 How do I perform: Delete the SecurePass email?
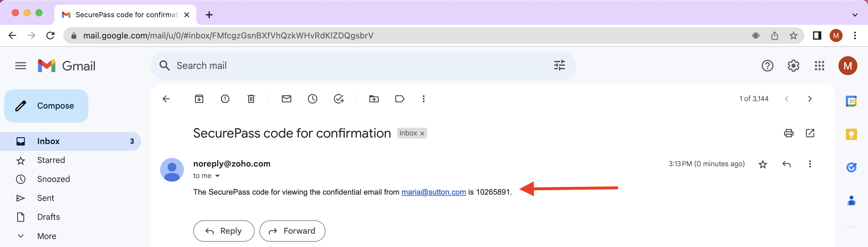[251, 99]
